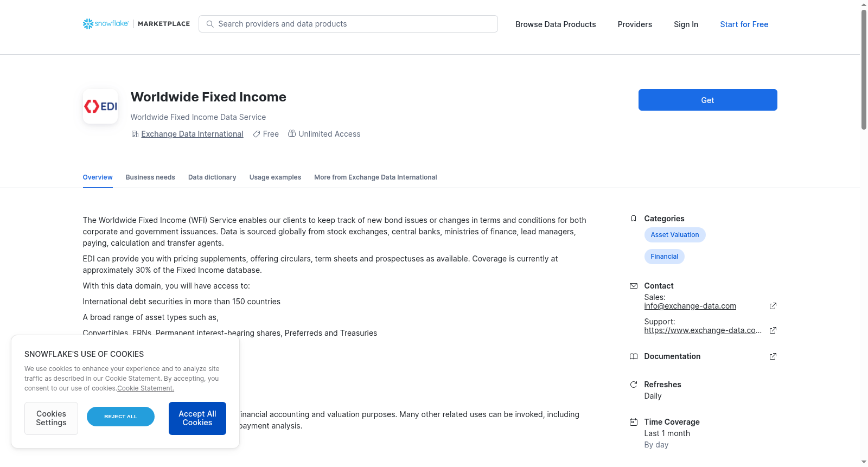Click the 'SNOWFLAKE'S USE OF COOKIES' heading
The width and height of the screenshot is (868, 467).
pos(84,354)
